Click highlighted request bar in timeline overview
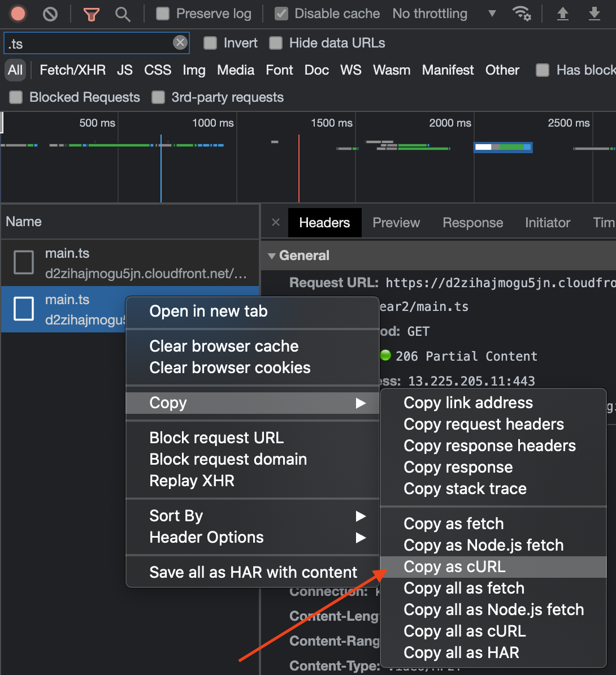Screen dimensions: 616x675 503,147
